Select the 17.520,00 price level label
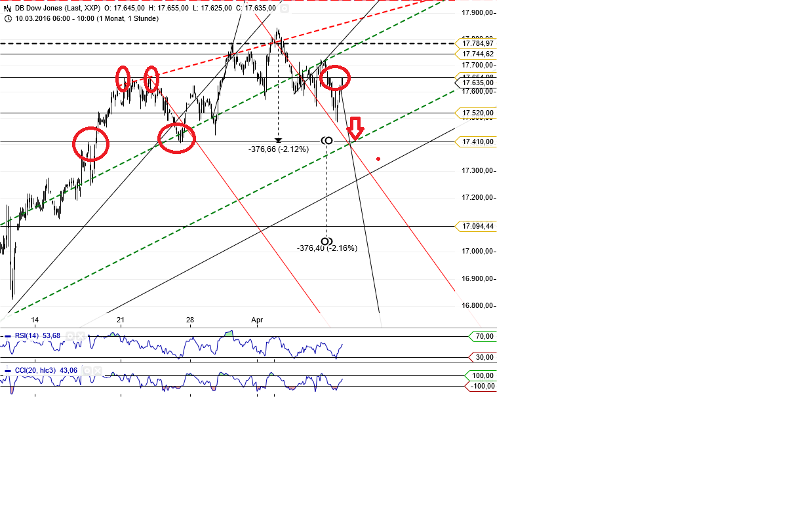 click(476, 113)
